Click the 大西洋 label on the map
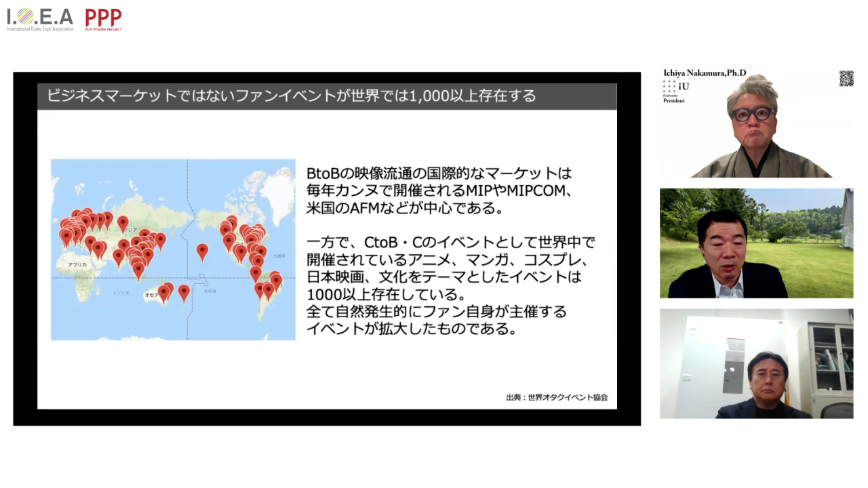 [x=277, y=258]
